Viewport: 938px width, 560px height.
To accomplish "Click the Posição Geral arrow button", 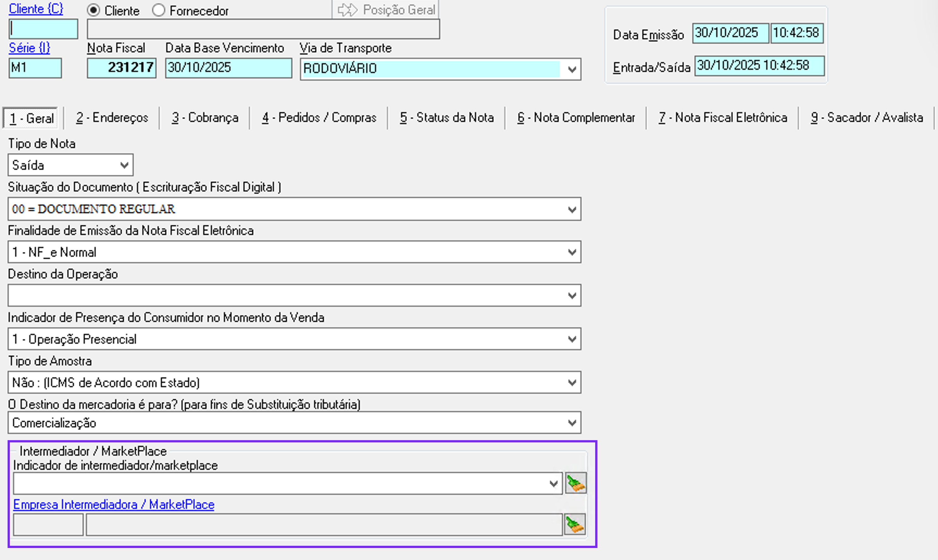I will [386, 10].
